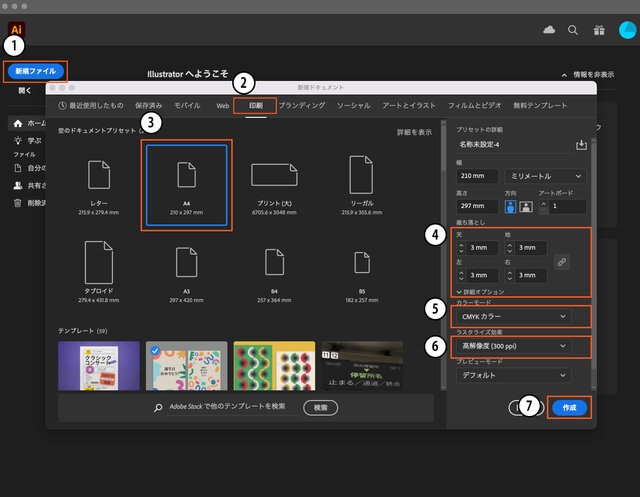This screenshot has width=640, height=497.
Task: Open the cloud sync status icon
Action: point(549,30)
